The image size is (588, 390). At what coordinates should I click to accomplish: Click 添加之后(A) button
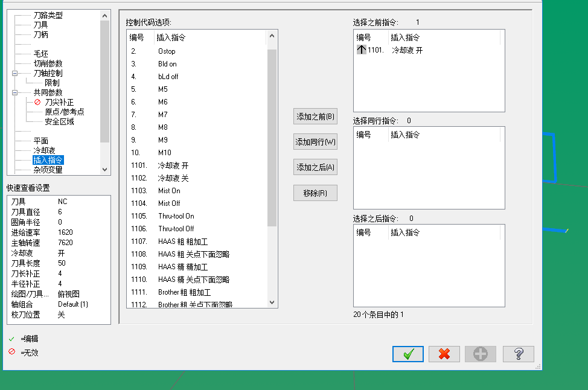click(315, 167)
